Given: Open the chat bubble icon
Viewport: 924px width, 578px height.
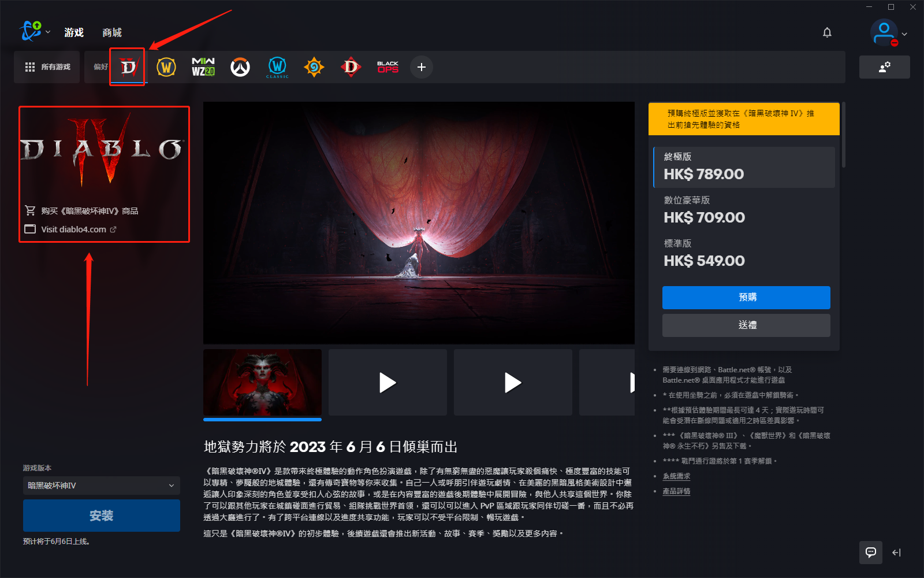Looking at the screenshot, I should tap(871, 552).
